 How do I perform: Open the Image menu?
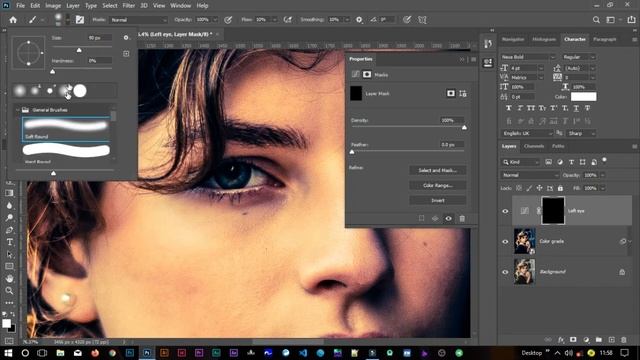tap(53, 6)
